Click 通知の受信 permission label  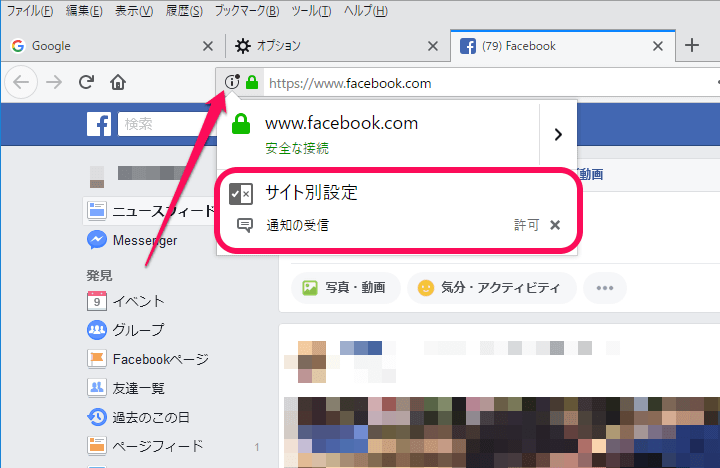(x=298, y=225)
